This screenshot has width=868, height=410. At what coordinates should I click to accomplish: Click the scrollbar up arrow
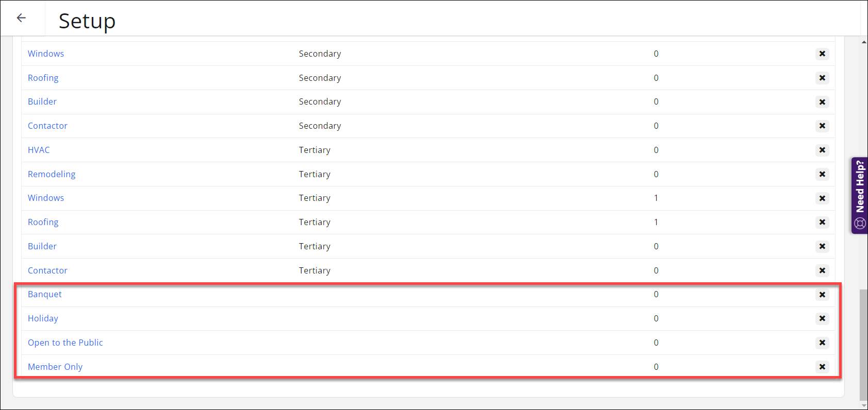864,42
